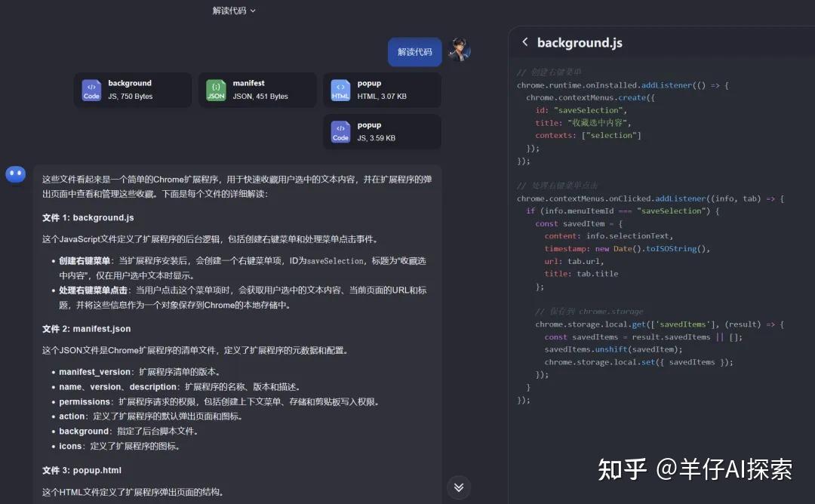Expand the chevron beside the 解读代码 heading

(254, 12)
